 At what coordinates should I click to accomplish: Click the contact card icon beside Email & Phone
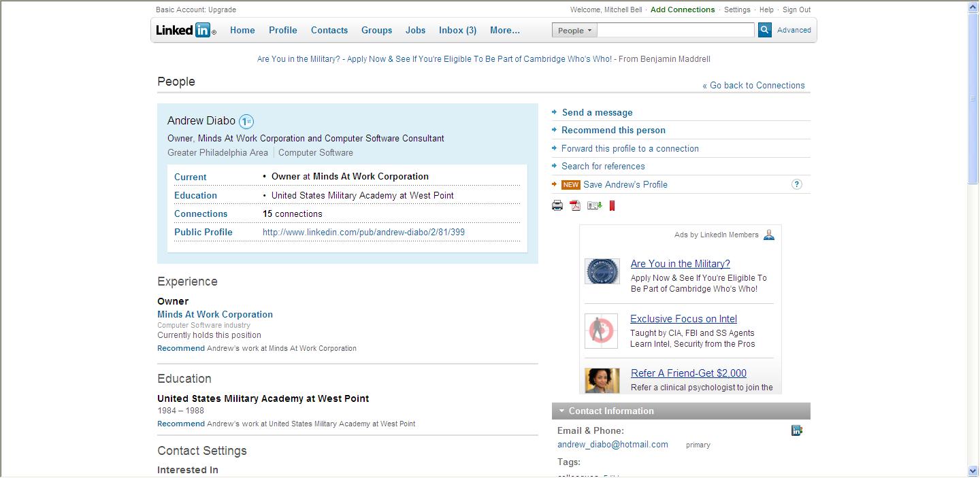pos(797,430)
